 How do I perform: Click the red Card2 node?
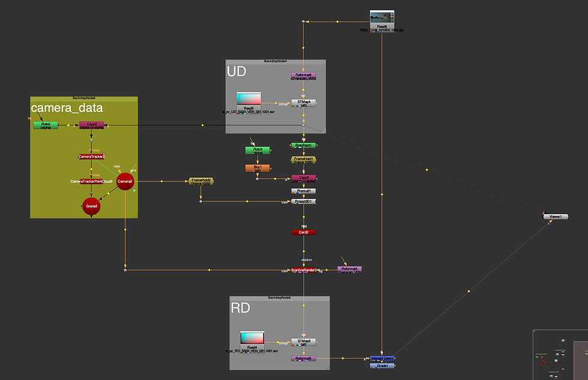pyautogui.click(x=304, y=233)
